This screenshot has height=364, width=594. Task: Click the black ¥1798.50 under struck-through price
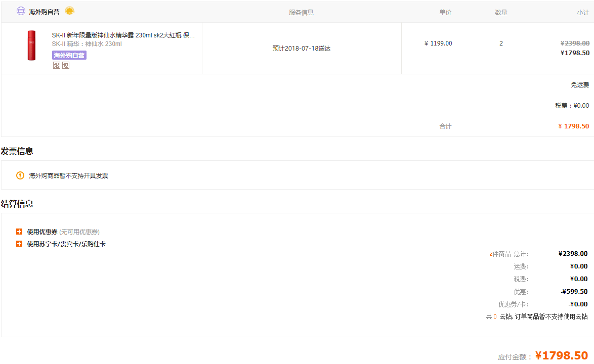click(575, 53)
